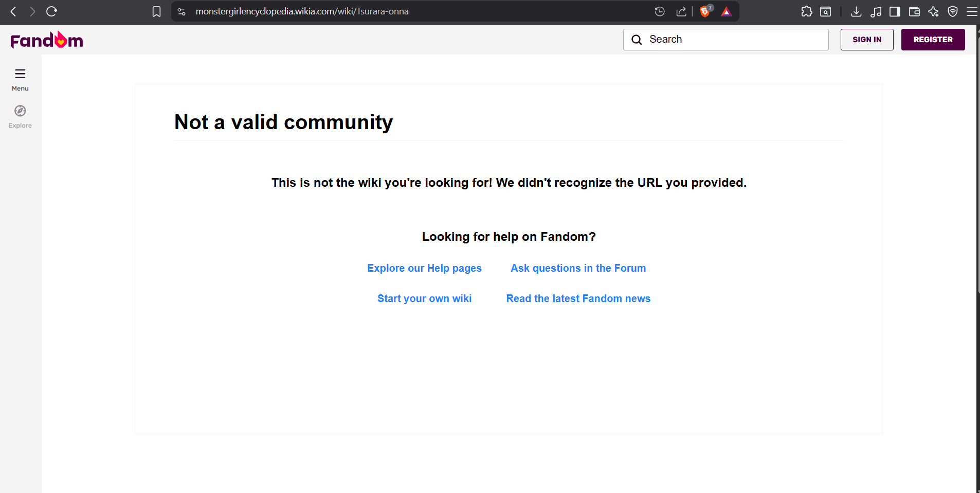This screenshot has width=980, height=493.
Task: Click the REGISTER button
Action: point(933,40)
